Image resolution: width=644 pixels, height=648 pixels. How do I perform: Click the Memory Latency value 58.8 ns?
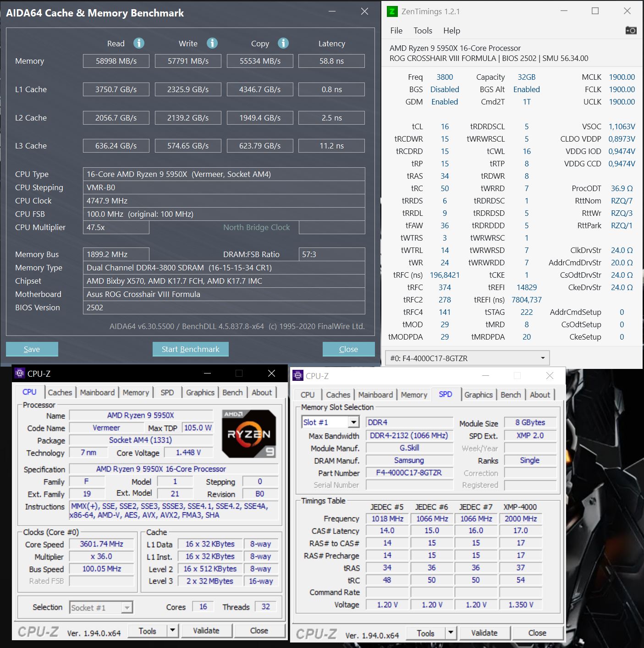point(331,61)
